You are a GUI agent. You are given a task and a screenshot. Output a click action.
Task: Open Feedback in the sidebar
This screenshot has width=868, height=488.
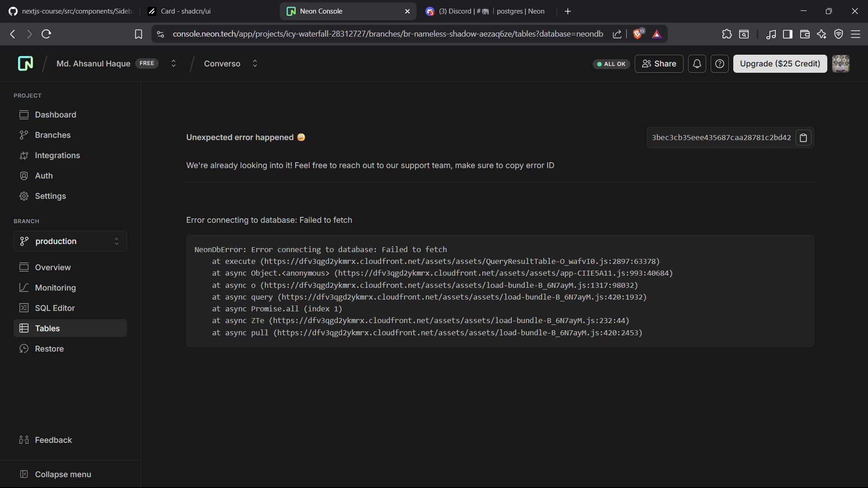(70, 440)
